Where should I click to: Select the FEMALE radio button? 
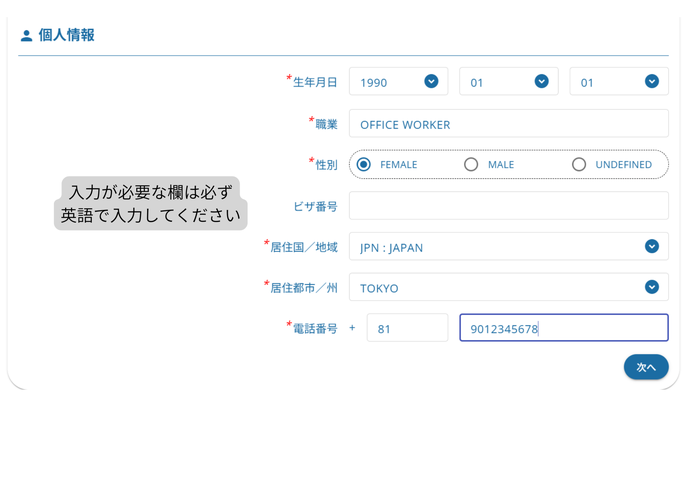tap(364, 164)
